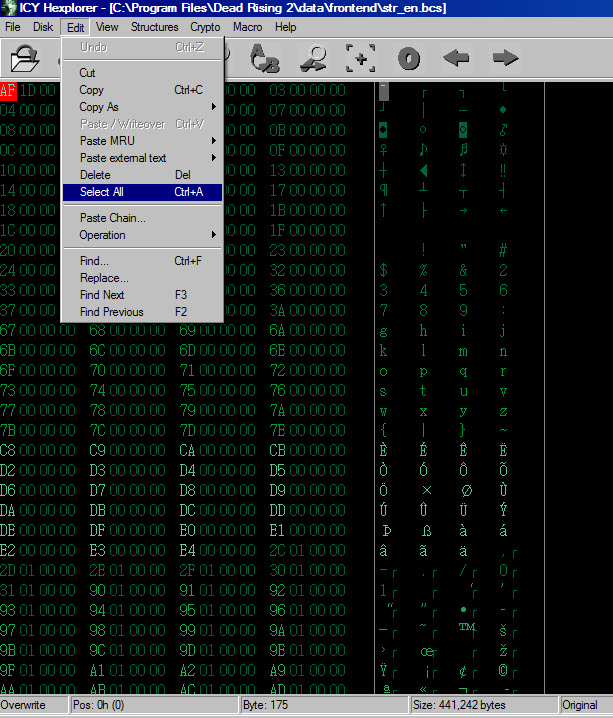Click the 'Ø' character in the text pane

(x=466, y=490)
